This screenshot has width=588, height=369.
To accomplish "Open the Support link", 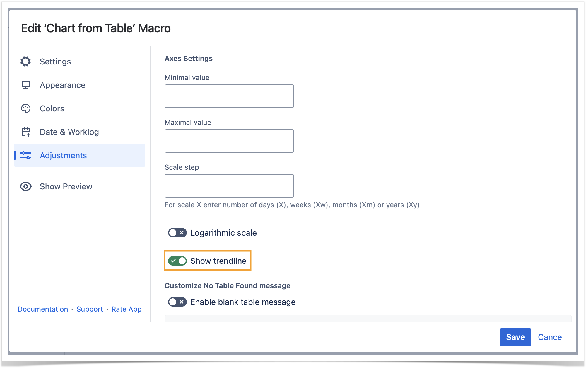I will pos(90,309).
